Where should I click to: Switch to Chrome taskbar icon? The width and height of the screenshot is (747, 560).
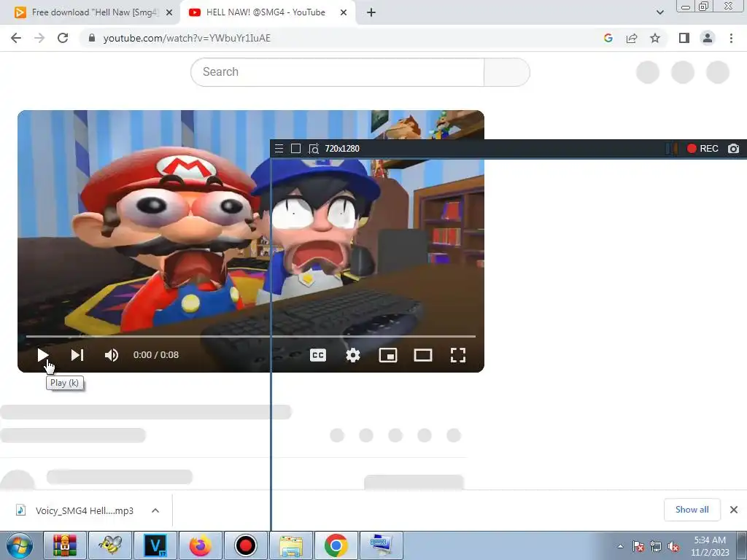coord(336,545)
